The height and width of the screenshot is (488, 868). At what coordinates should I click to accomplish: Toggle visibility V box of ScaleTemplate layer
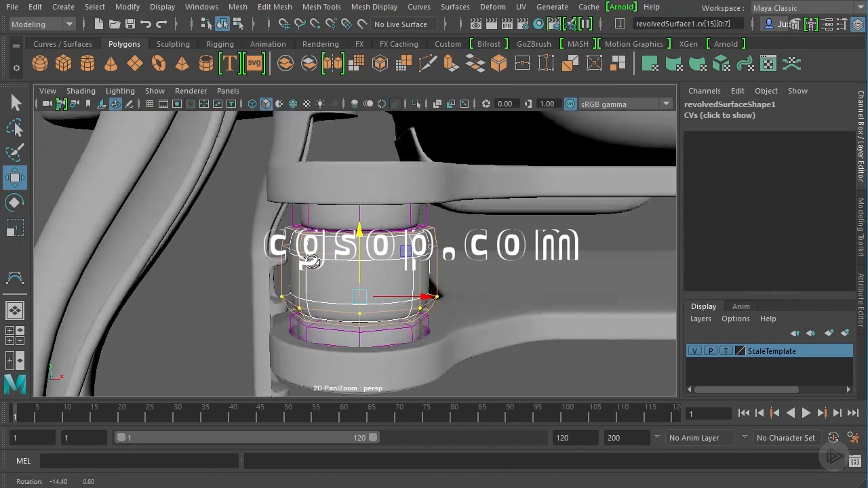[x=694, y=351]
